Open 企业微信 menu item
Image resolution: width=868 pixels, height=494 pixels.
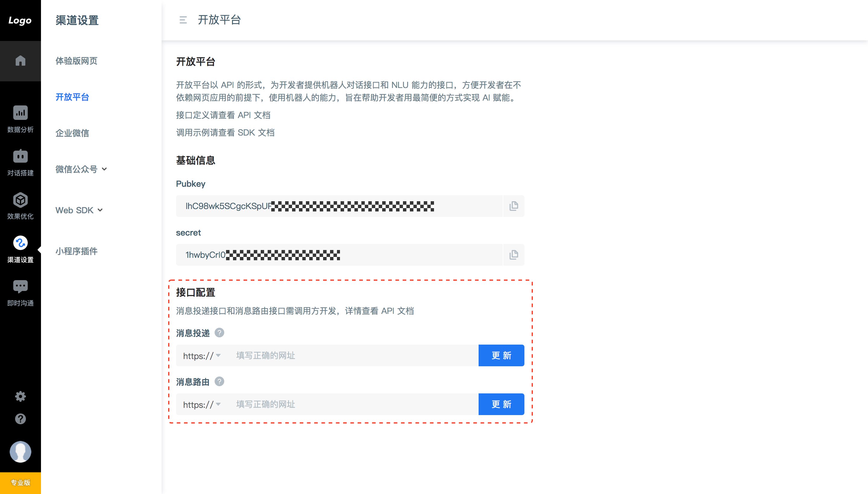(x=72, y=133)
